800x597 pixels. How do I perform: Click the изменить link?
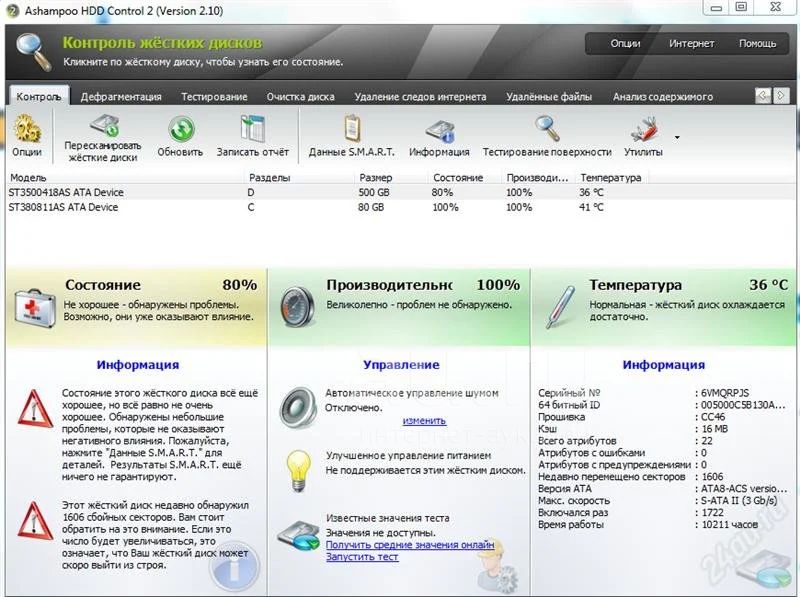(424, 420)
